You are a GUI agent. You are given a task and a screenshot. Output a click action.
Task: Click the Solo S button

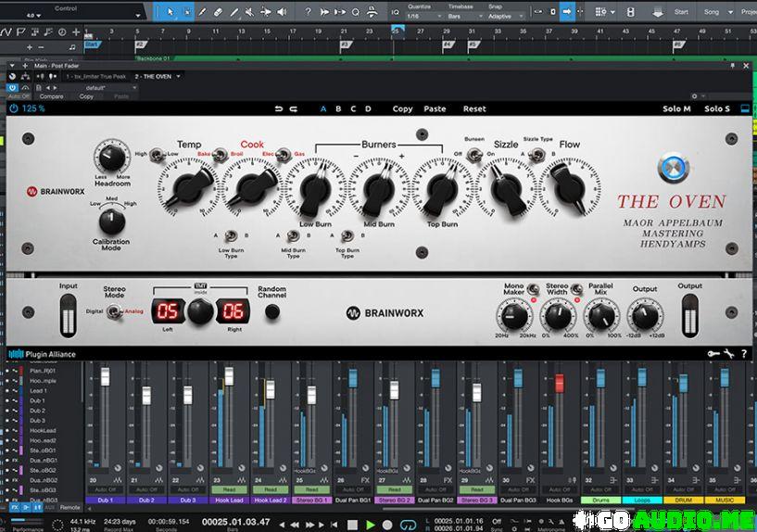717,109
